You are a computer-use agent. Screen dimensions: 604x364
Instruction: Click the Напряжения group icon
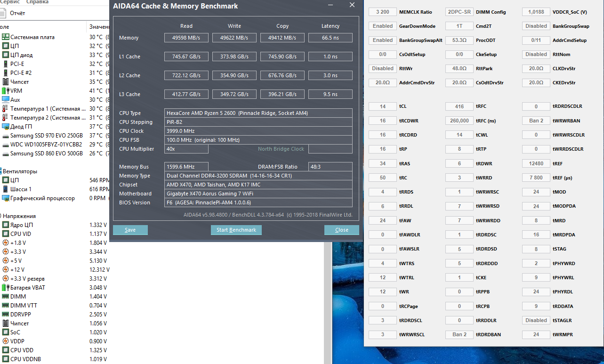(1, 216)
